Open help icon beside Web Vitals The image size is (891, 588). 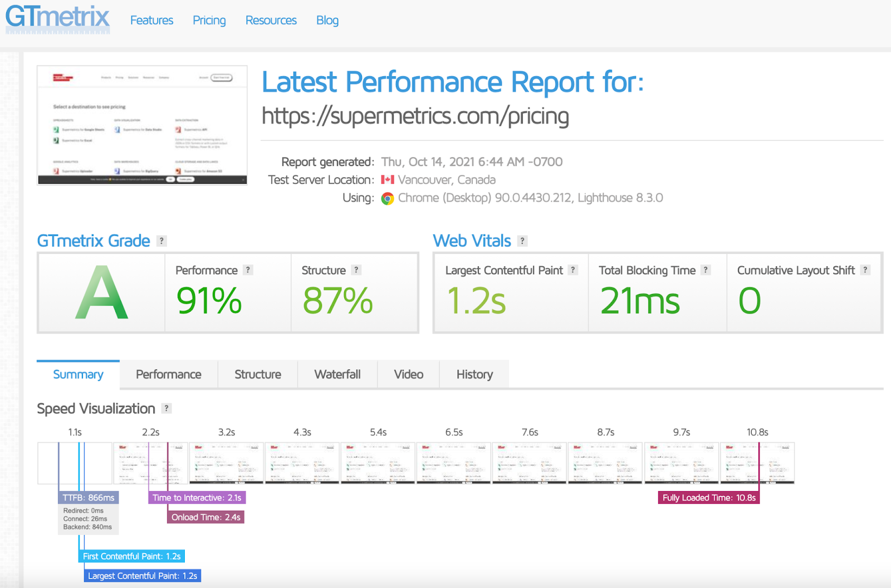[522, 241]
